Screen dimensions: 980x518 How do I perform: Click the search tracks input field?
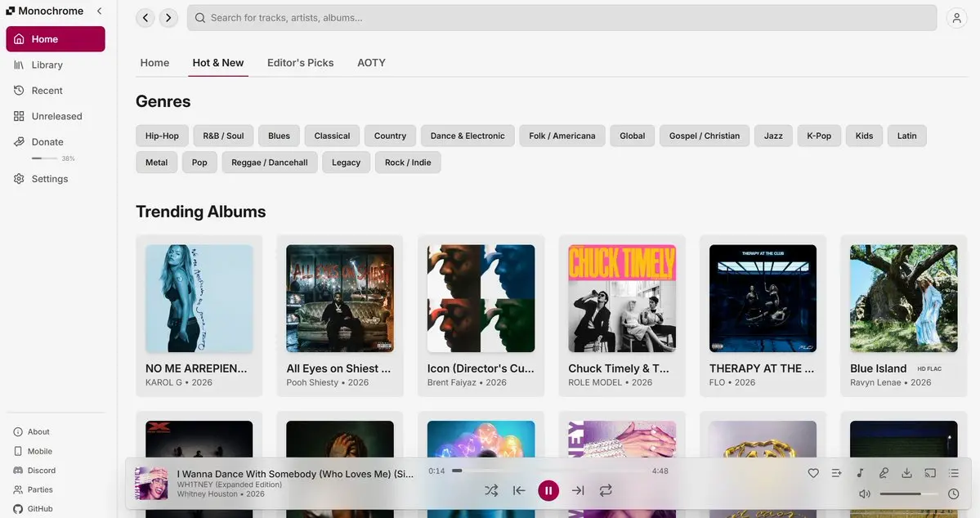(x=562, y=18)
